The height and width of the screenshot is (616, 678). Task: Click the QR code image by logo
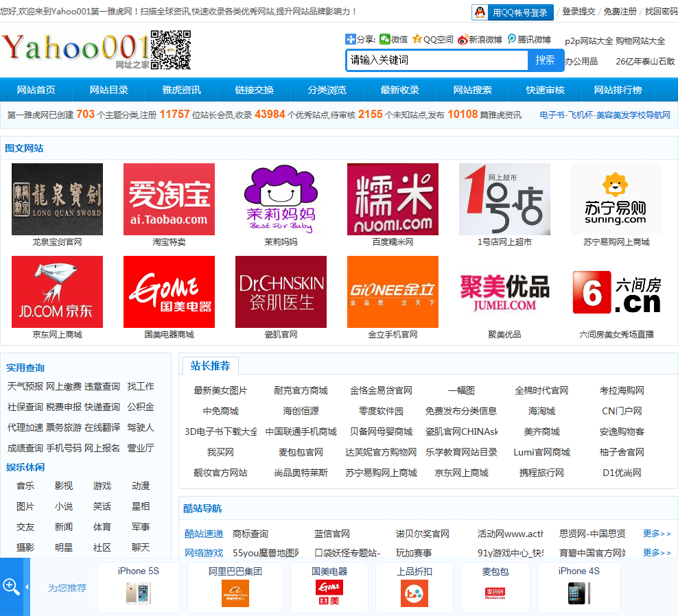171,49
